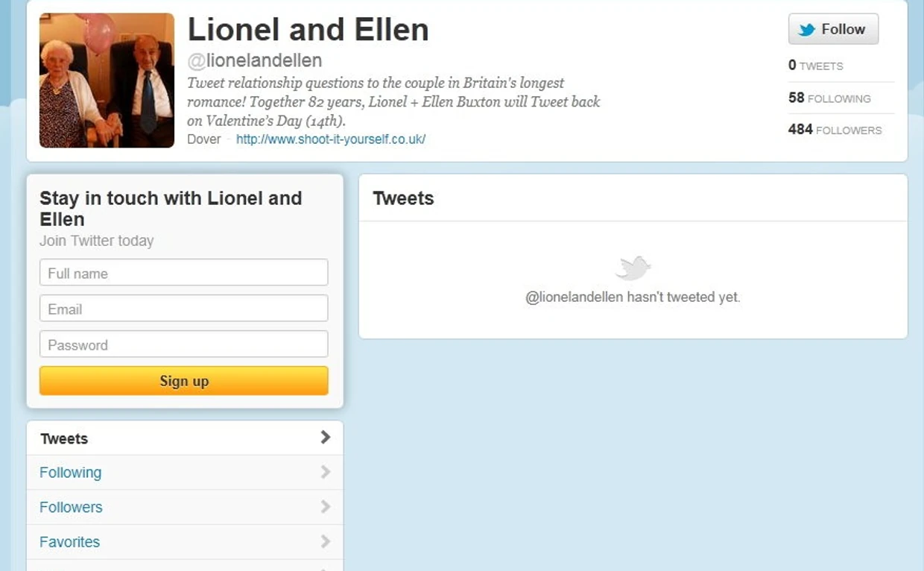View the 484 Followers count
The height and width of the screenshot is (571, 924).
point(835,130)
